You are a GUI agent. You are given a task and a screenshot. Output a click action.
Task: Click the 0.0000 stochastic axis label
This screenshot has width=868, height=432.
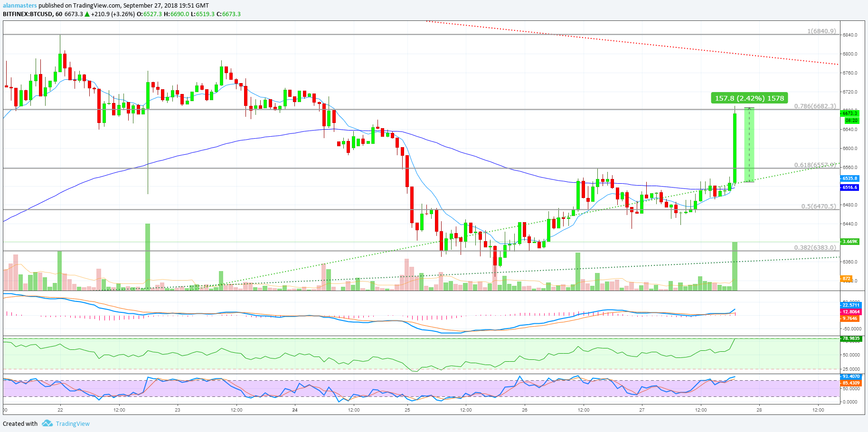pyautogui.click(x=850, y=402)
